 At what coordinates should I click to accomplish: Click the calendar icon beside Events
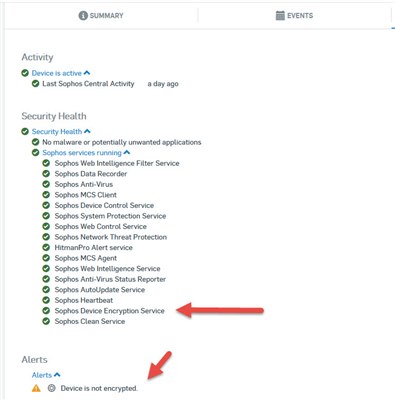pos(280,15)
